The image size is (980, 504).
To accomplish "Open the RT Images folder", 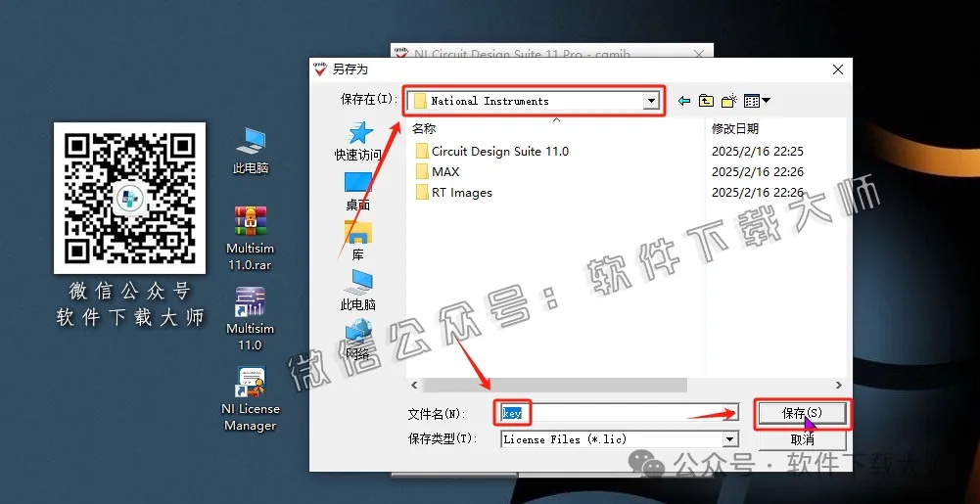I will [x=454, y=193].
